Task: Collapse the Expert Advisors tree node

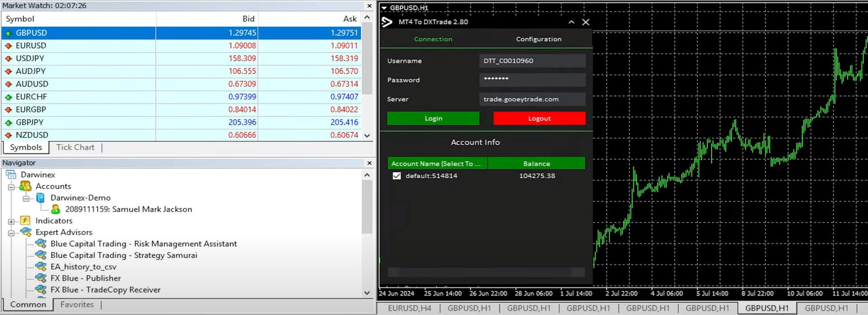Action: pos(11,233)
